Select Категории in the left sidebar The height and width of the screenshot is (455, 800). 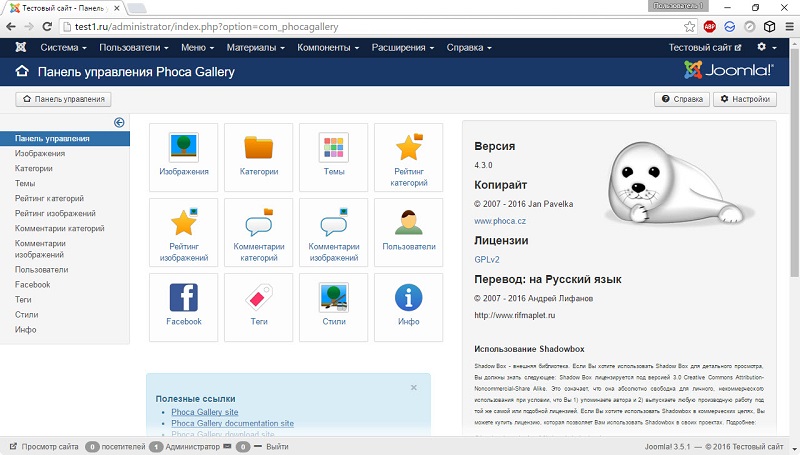[34, 168]
